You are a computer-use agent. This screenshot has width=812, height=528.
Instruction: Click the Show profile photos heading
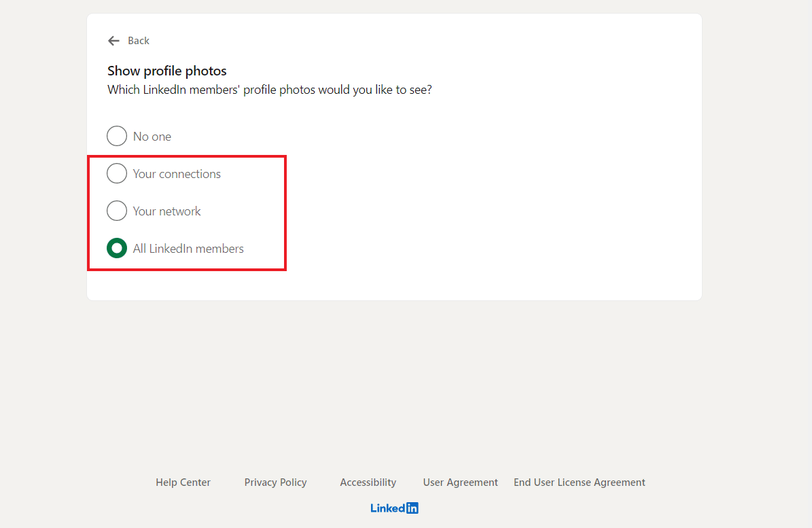pos(166,71)
